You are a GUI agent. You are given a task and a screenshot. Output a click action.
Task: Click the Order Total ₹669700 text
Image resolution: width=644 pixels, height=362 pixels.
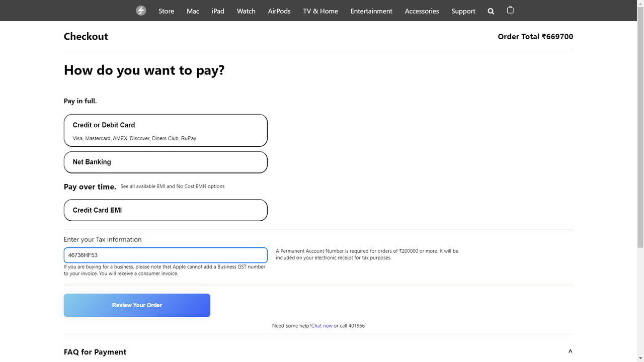pos(535,37)
